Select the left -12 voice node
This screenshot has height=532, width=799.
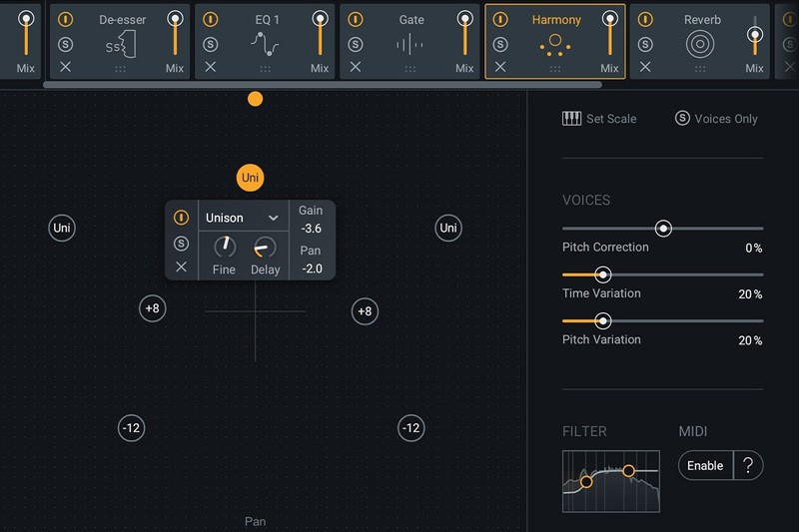pyautogui.click(x=131, y=428)
